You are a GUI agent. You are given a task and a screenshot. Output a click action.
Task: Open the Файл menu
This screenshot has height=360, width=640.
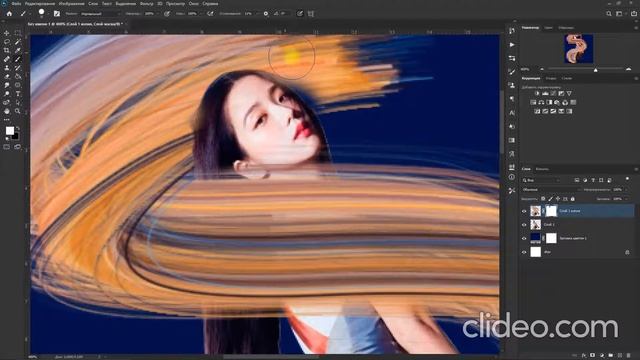16,3
